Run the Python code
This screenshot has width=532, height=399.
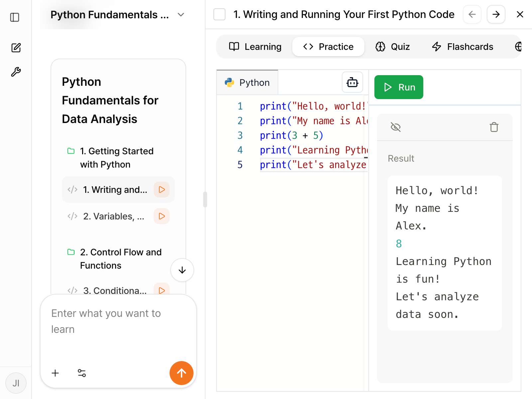click(399, 87)
